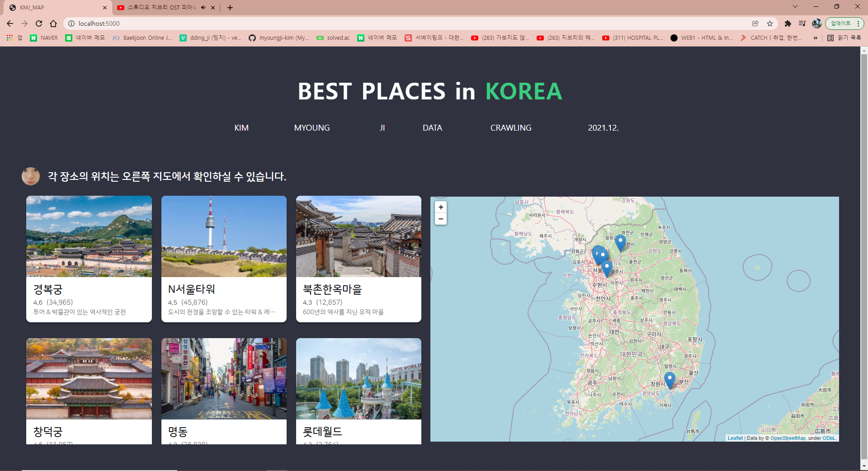Bookmark this page with the star icon
Image resolution: width=868 pixels, height=471 pixels.
(770, 24)
